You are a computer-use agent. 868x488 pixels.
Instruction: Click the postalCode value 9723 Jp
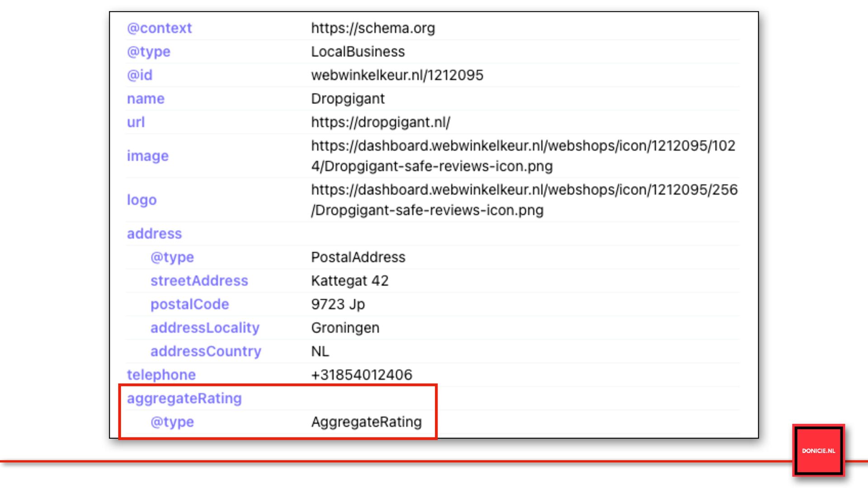pyautogui.click(x=338, y=304)
